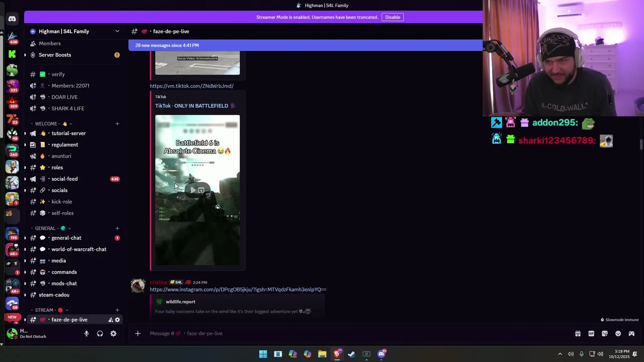The height and width of the screenshot is (362, 644).
Task: Open the green K server icon
Action: [12, 54]
